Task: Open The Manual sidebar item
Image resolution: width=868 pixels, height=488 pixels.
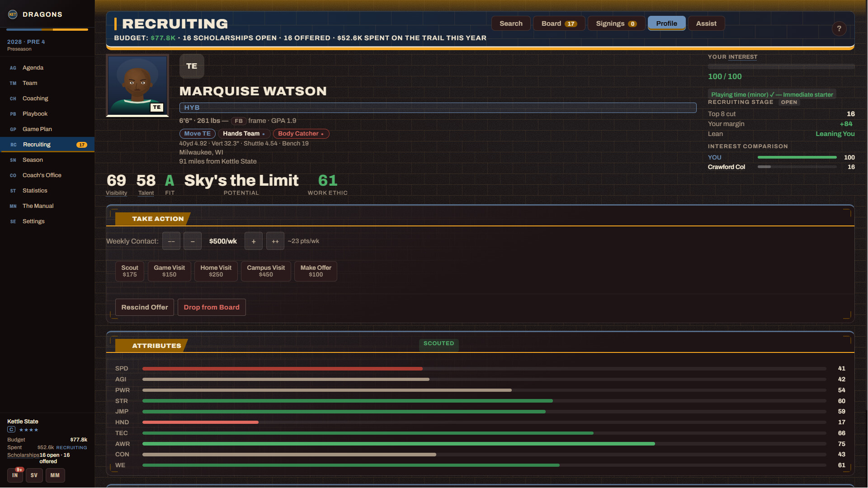Action: (x=47, y=206)
